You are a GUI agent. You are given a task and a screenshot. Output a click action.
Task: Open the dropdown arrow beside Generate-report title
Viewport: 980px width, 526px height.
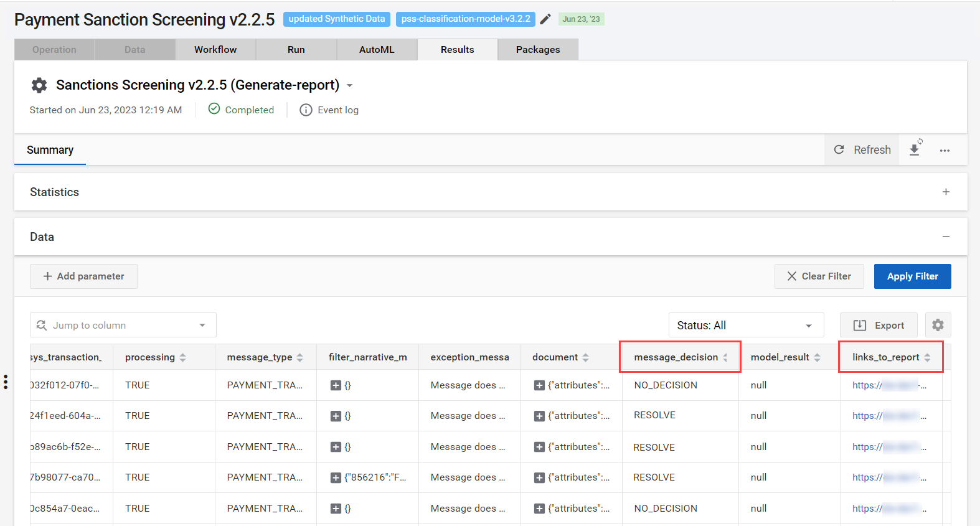tap(349, 85)
